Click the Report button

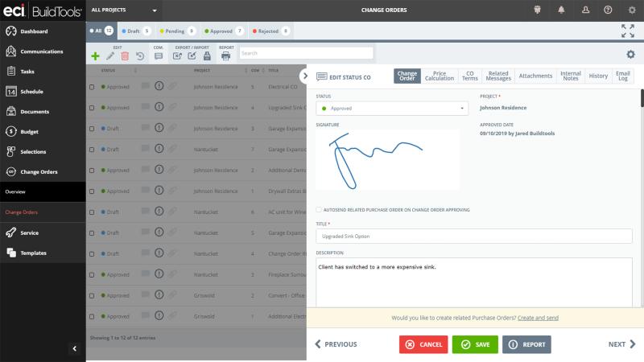tap(526, 344)
